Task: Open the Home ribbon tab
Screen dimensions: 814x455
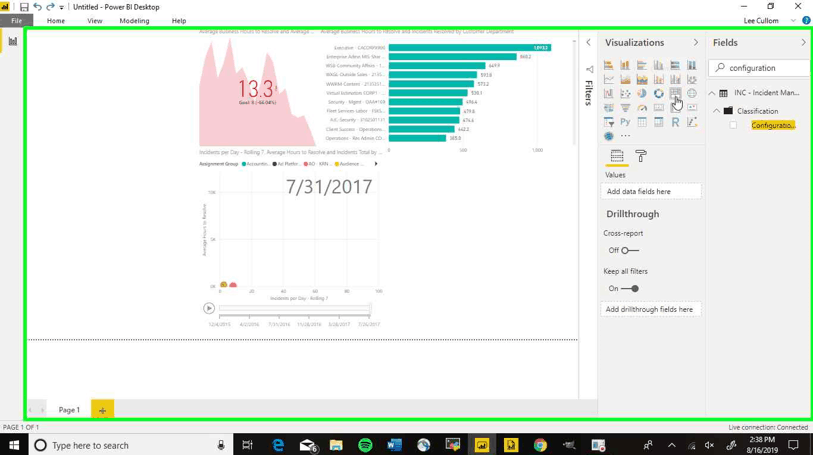Action: (x=56, y=21)
